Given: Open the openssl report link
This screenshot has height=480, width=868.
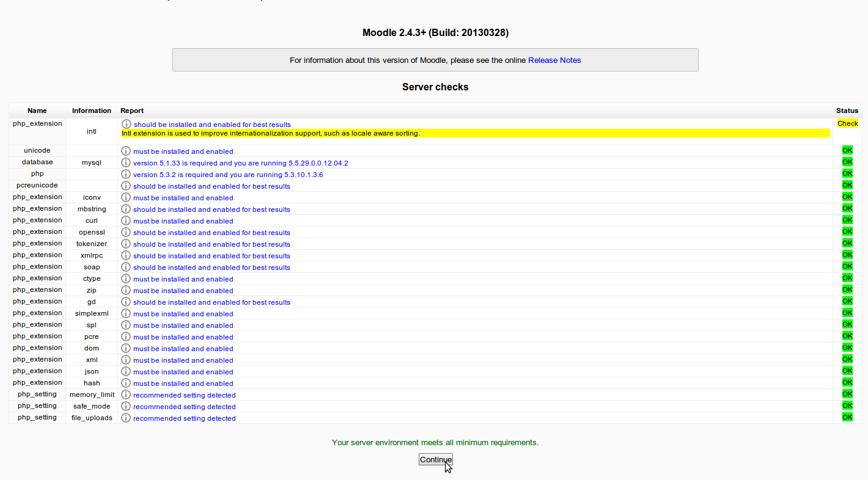Looking at the screenshot, I should (x=211, y=233).
